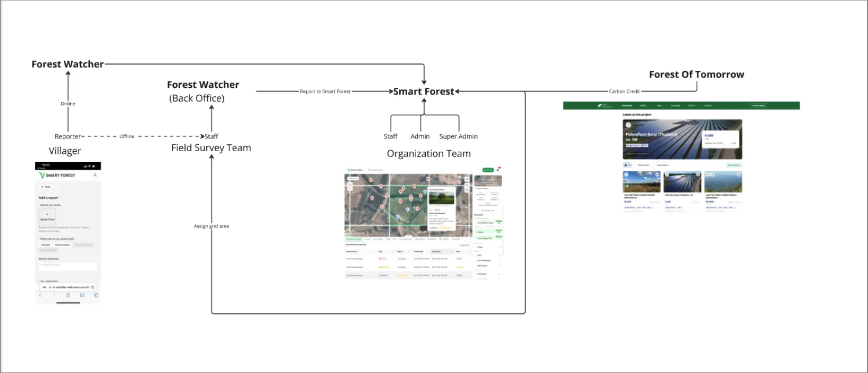Open the Marketplace nav item on green bar

click(x=627, y=105)
